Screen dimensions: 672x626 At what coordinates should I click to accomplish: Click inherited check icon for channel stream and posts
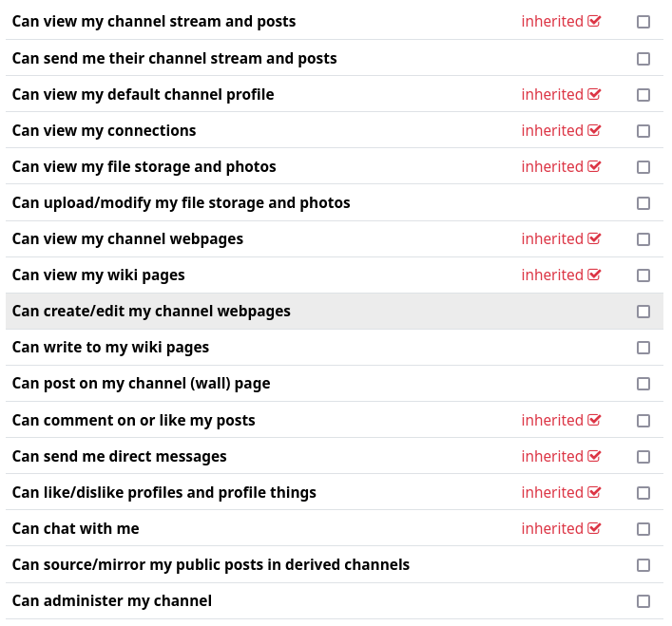click(x=595, y=21)
